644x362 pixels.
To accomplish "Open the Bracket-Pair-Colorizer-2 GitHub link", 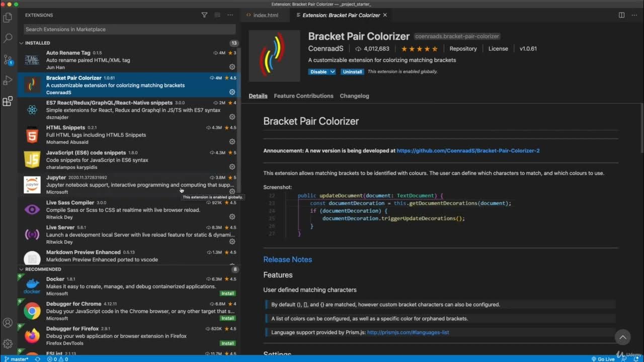I will (468, 151).
